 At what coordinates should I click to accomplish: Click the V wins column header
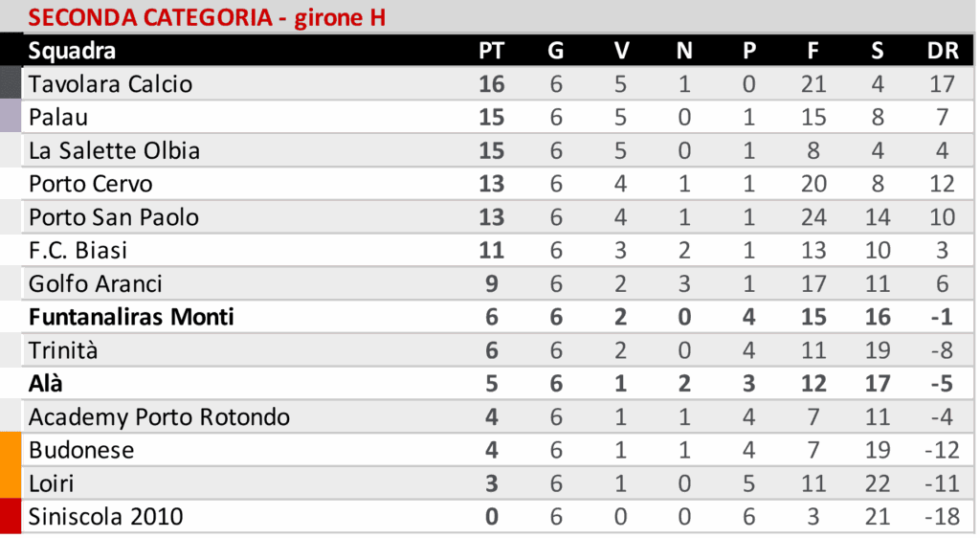coord(621,52)
